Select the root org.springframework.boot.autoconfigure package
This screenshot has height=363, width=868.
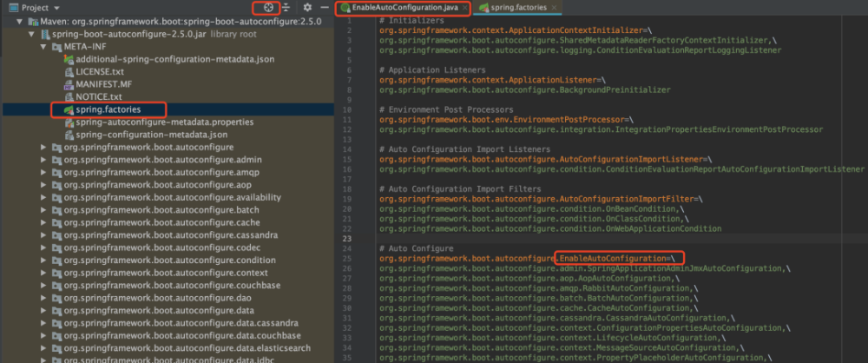(148, 147)
